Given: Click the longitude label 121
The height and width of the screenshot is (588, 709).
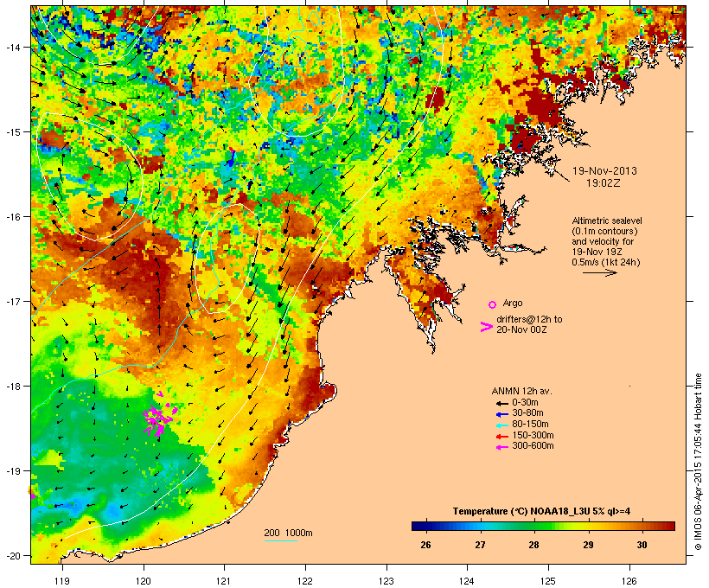Looking at the screenshot, I should [224, 581].
